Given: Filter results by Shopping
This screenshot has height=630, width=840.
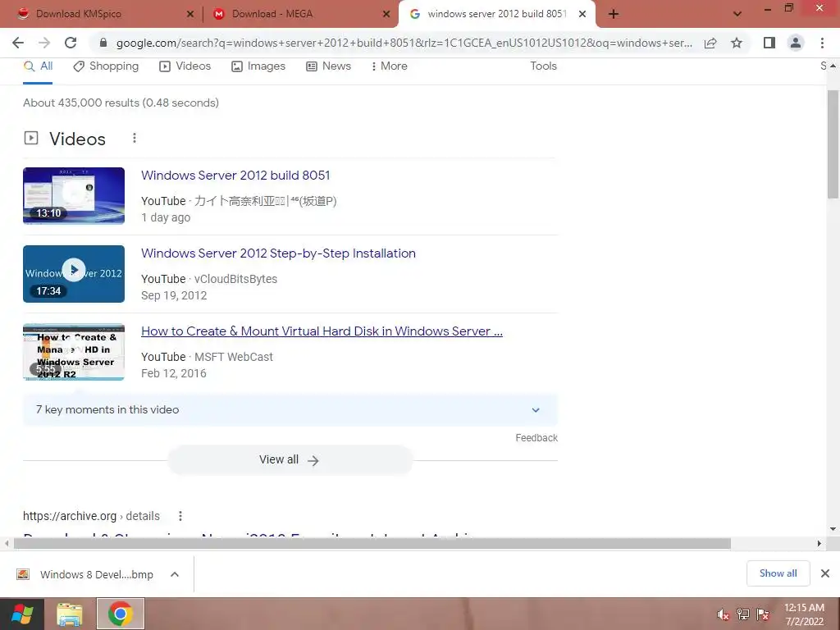Looking at the screenshot, I should [x=106, y=66].
